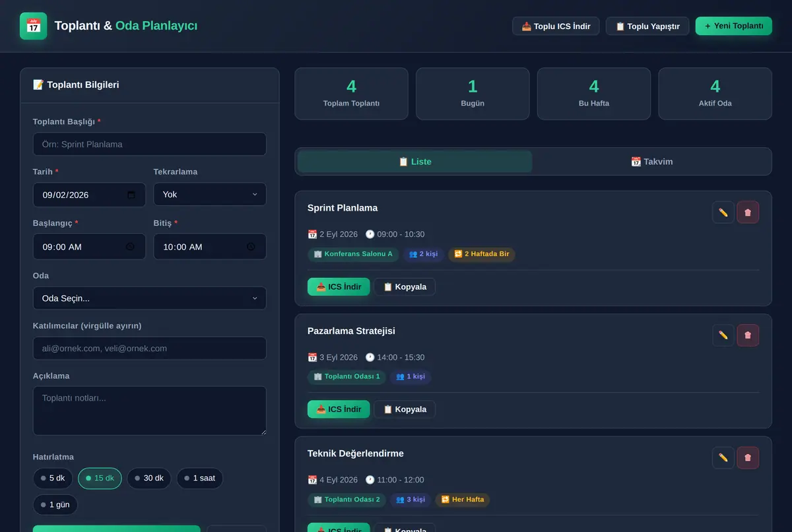Click the Toplam Toplantı stat card
Screen dimensions: 792x532
point(351,94)
